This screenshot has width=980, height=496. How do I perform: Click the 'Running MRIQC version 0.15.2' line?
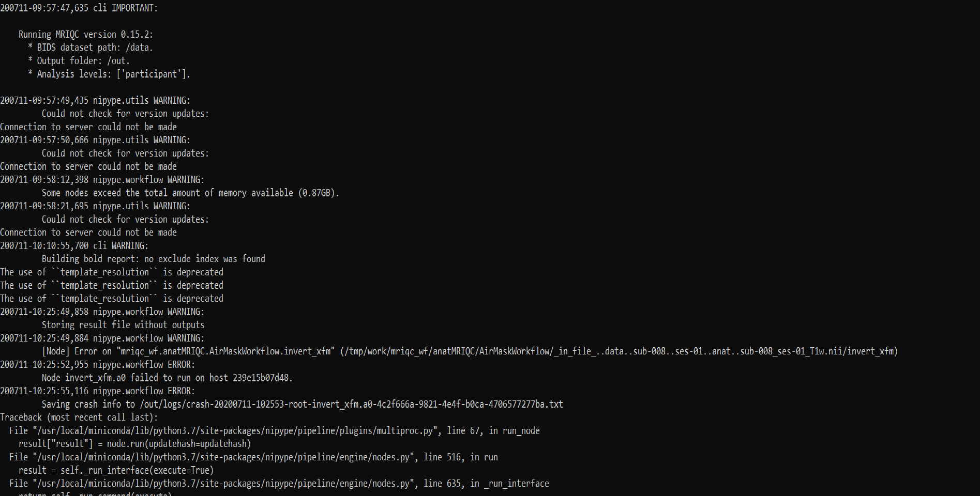tap(86, 35)
